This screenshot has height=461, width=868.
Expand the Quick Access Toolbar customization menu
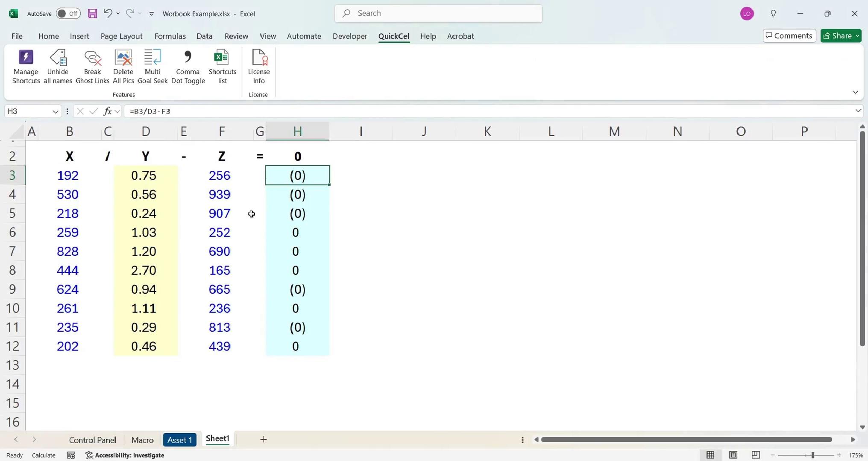click(151, 14)
